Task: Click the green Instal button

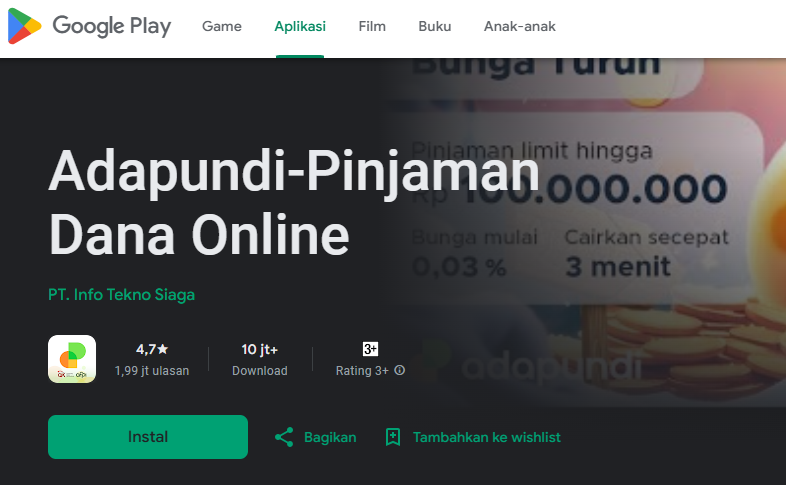Action: (x=148, y=437)
